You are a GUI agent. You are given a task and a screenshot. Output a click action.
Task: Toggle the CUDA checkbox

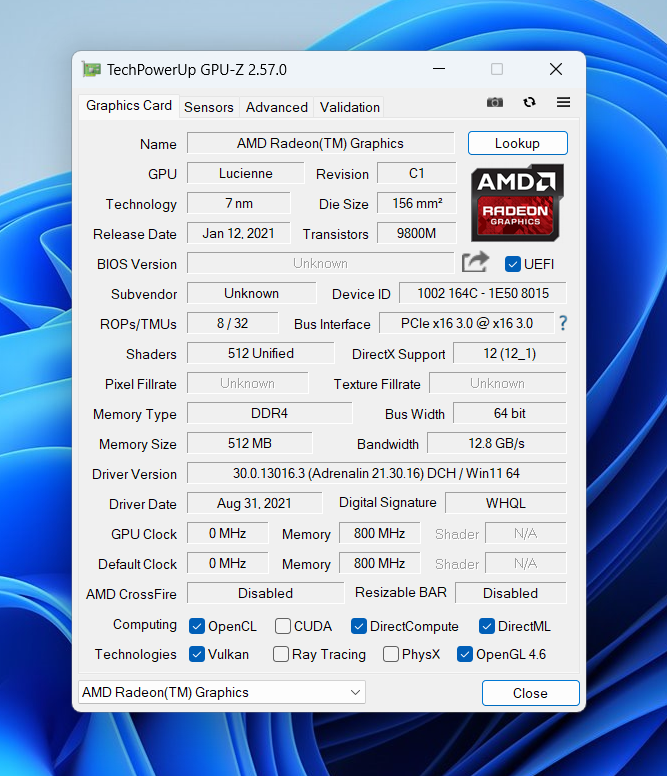pyautogui.click(x=283, y=626)
